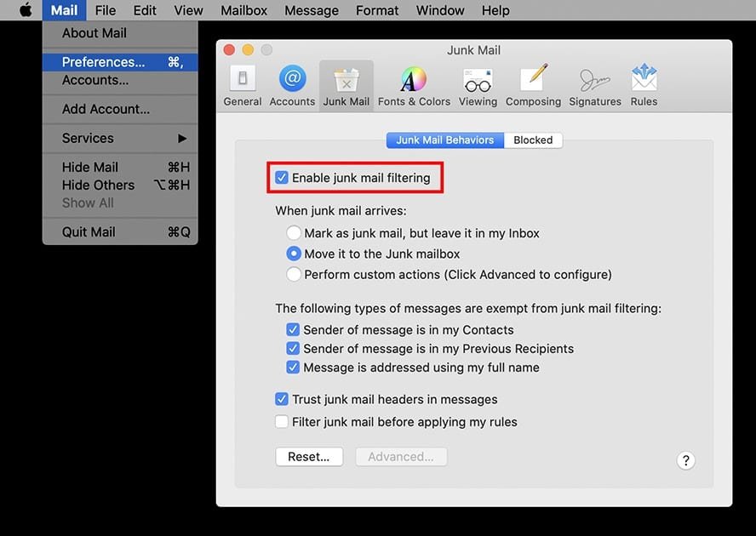Click the Apple menu icon
The image size is (756, 536).
point(26,10)
